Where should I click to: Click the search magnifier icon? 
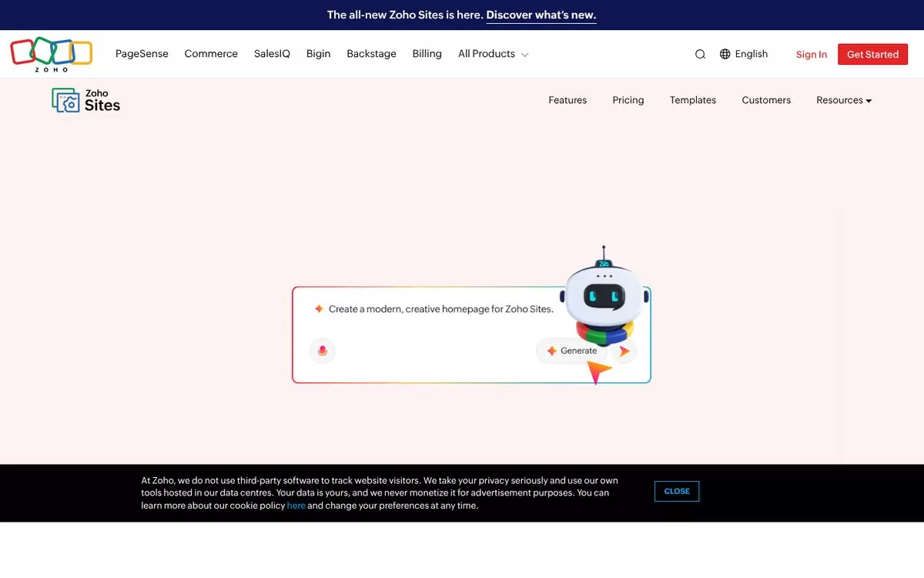(x=700, y=54)
